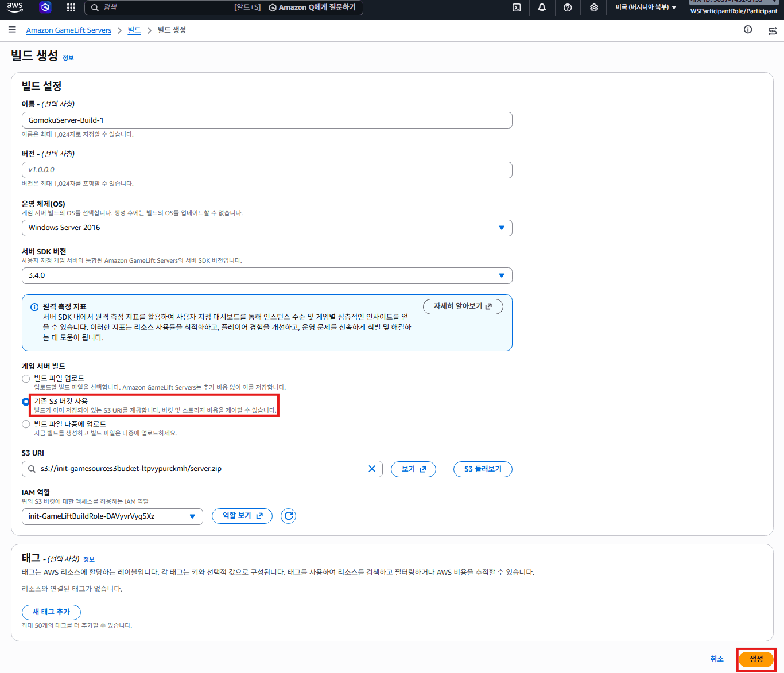Viewport: 784px width, 673px height.
Task: Open the notifications bell
Action: (542, 7)
